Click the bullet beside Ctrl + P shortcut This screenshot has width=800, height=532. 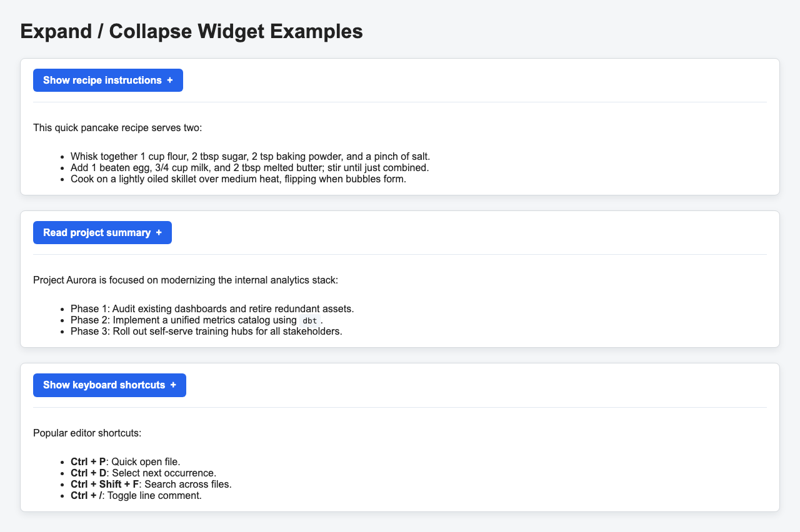[x=61, y=461]
